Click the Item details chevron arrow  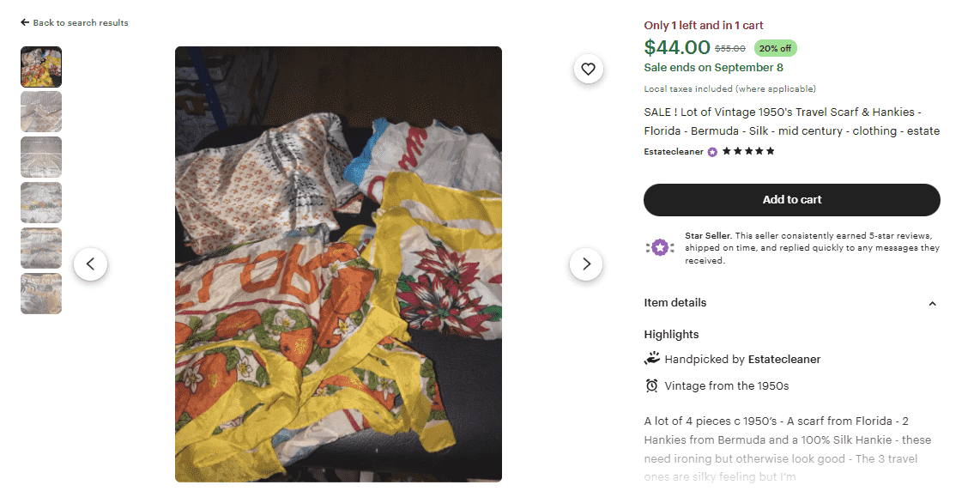point(932,303)
